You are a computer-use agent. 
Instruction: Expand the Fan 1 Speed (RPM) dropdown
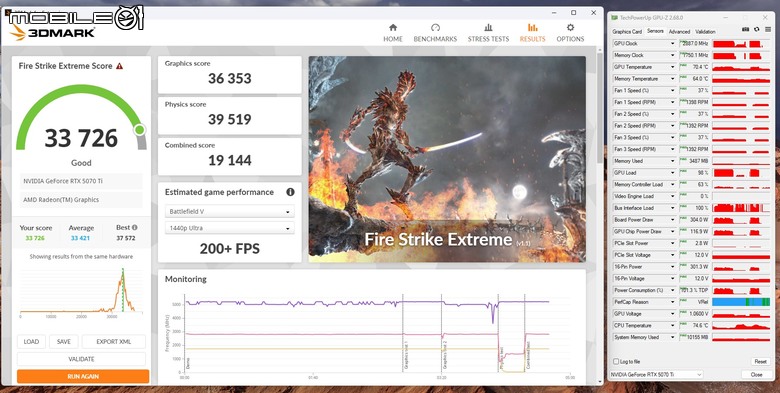pos(673,102)
